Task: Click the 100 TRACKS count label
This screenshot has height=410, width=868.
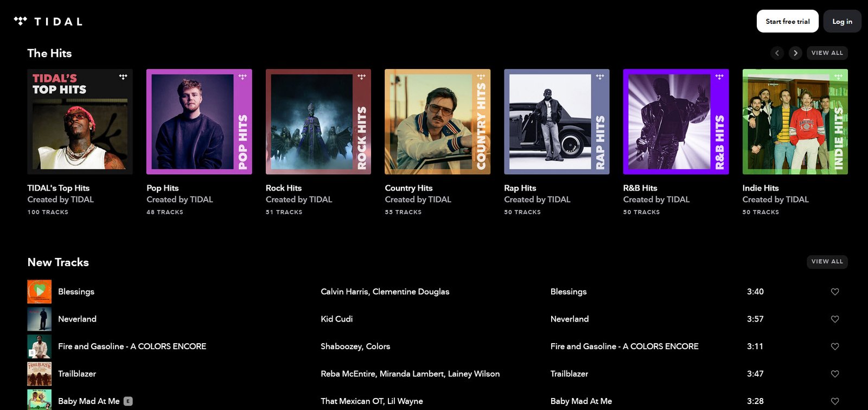Action: tap(48, 212)
